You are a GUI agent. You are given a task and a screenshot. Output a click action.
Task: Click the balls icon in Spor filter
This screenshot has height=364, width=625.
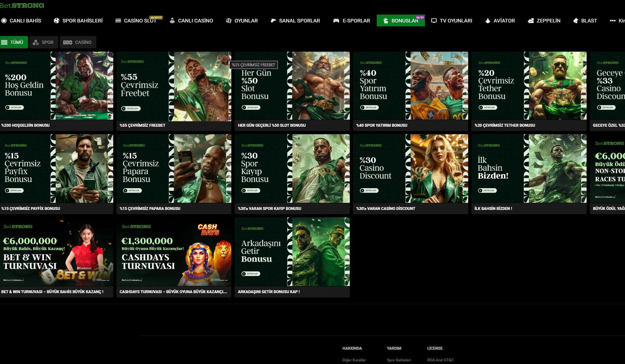pos(36,42)
